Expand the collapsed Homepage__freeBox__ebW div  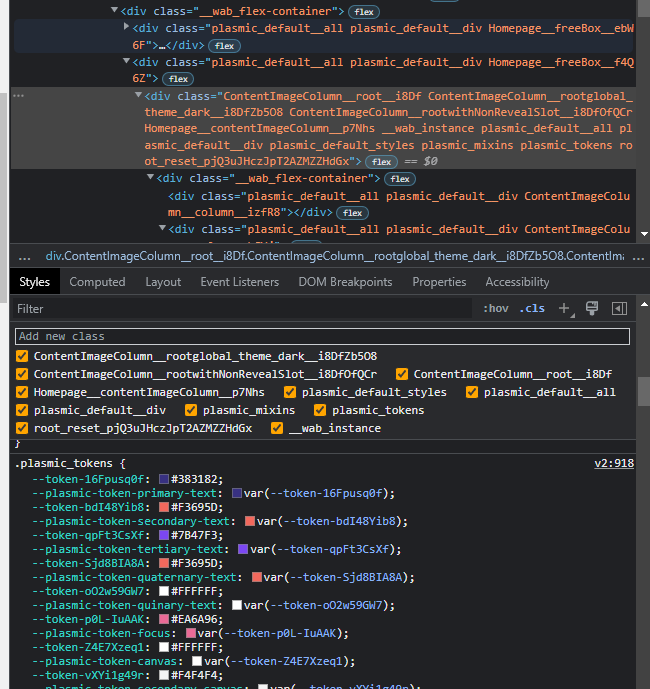[125, 27]
